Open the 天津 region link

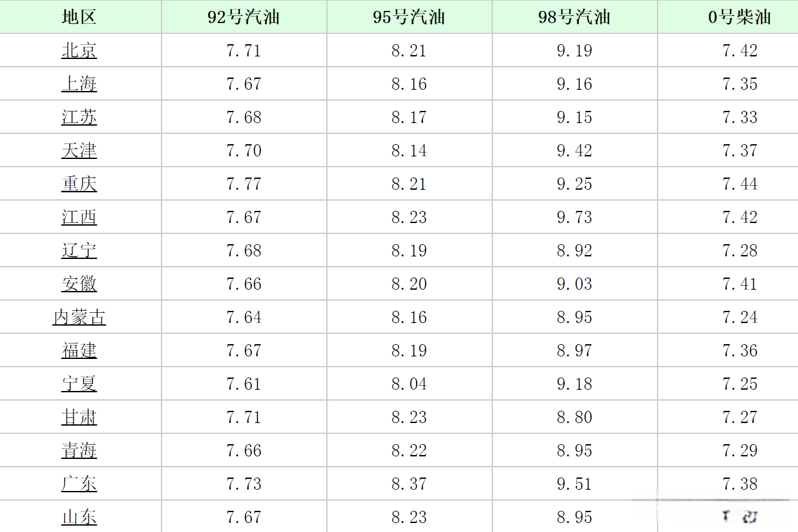(79, 151)
